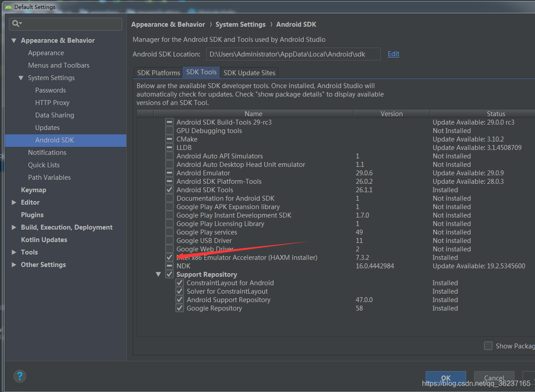Viewport: 535px width, 392px height.
Task: Check Android Auto Desktop Head Unit emulator
Action: point(169,164)
